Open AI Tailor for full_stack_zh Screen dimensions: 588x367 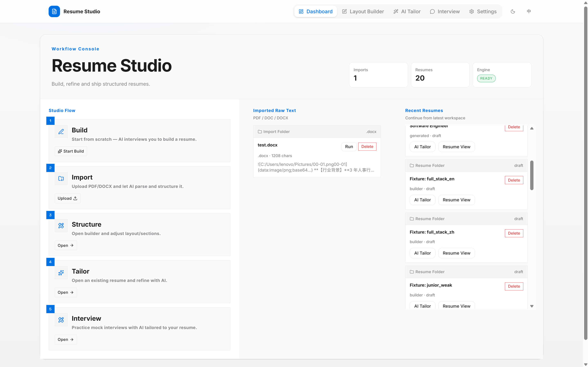point(422,253)
